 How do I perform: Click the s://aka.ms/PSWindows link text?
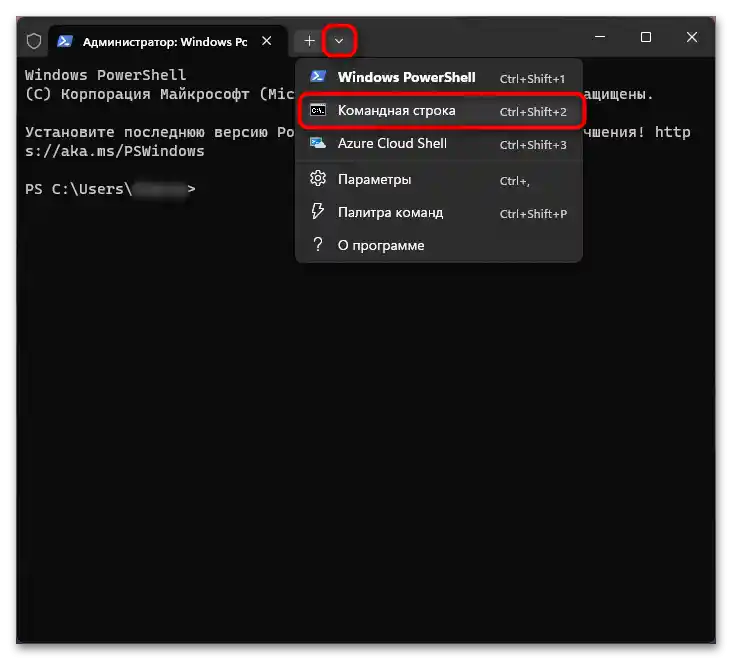tap(115, 151)
